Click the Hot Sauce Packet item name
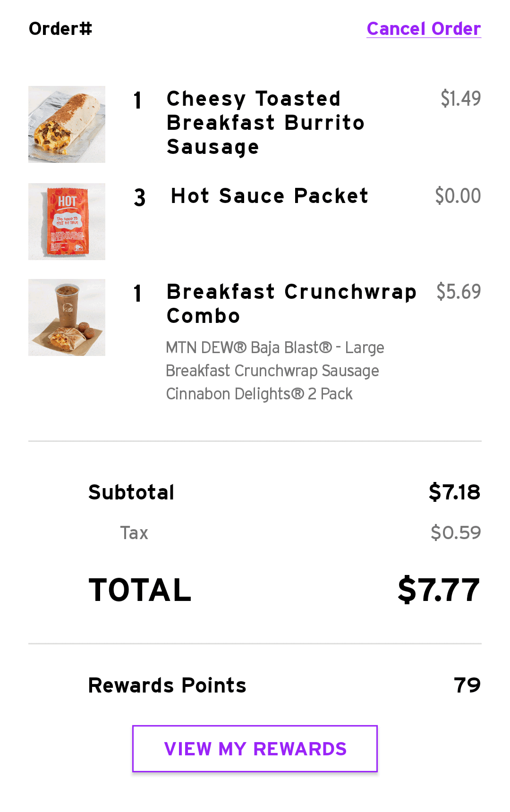The height and width of the screenshot is (812, 510). (x=269, y=196)
